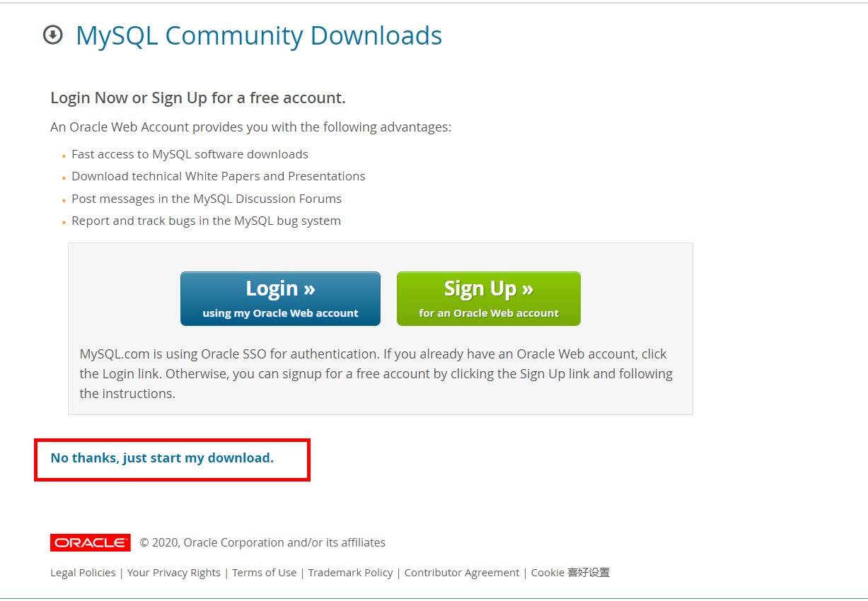Image resolution: width=868 pixels, height=601 pixels.
Task: Click the Fast access to MySQL downloads bullet
Action: (x=190, y=154)
